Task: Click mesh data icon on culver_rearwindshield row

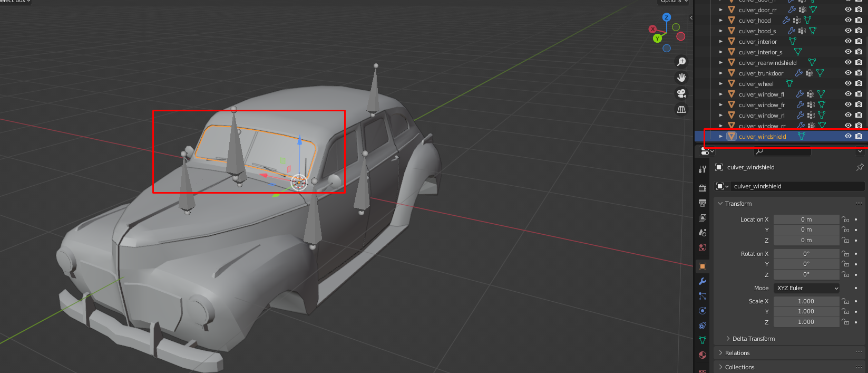Action: (812, 62)
